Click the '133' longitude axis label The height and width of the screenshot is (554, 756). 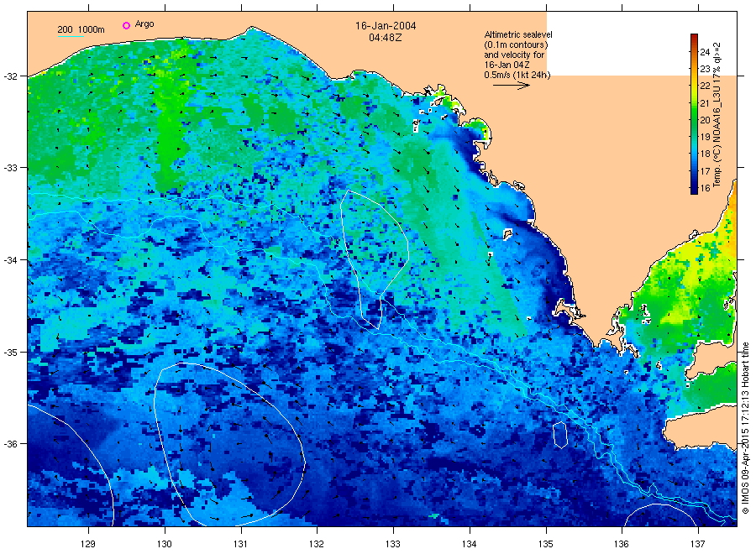(x=393, y=544)
